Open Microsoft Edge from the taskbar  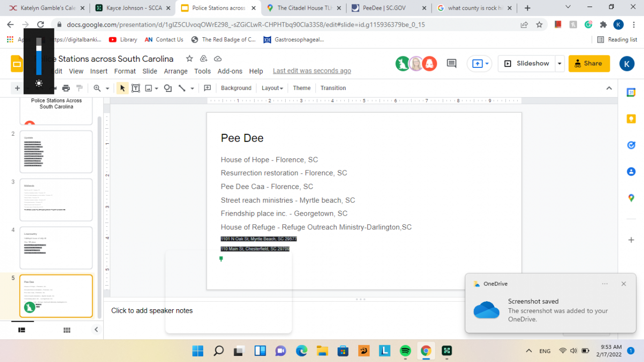click(301, 351)
